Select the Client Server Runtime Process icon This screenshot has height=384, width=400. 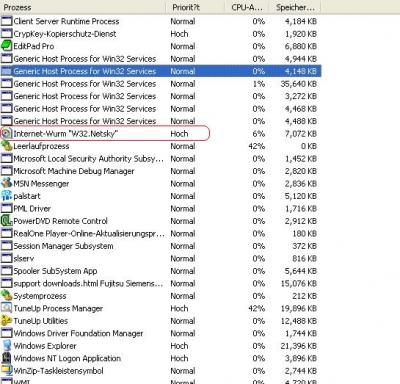(x=6, y=21)
